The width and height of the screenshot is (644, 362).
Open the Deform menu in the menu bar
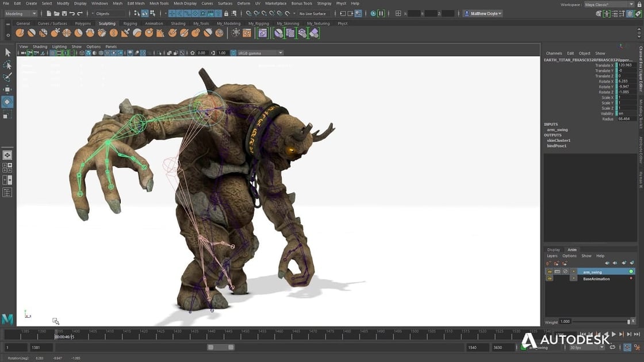pos(244,3)
